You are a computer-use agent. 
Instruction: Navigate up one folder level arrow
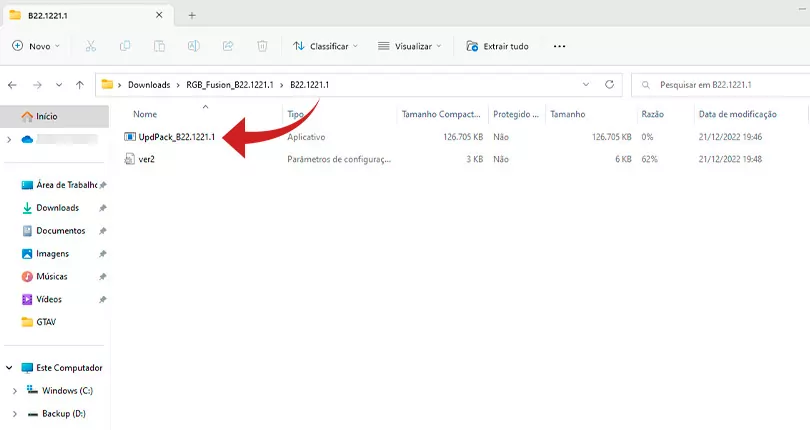click(80, 85)
